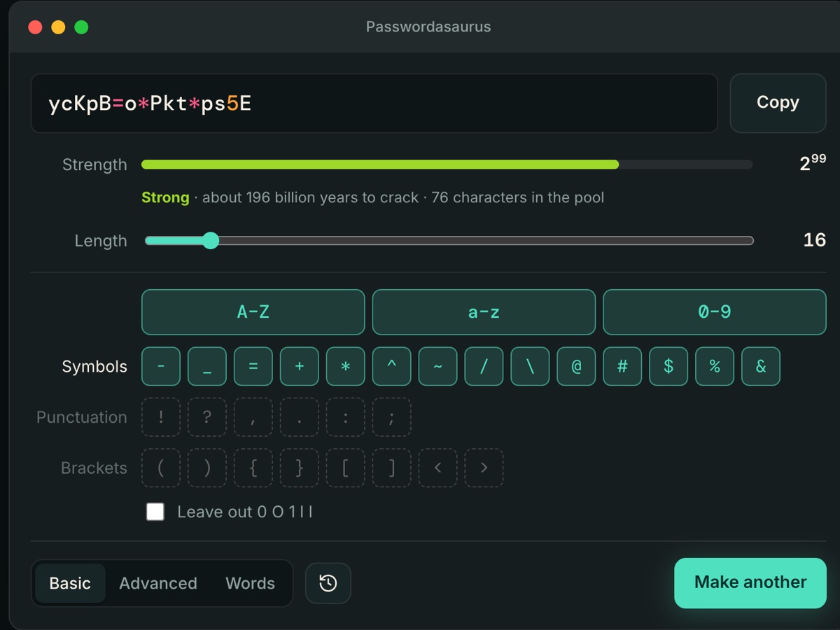Toggle the plus sign symbol chip
The height and width of the screenshot is (630, 840).
300,366
